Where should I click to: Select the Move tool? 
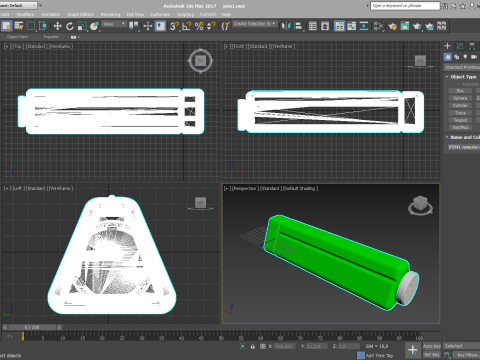(x=57, y=26)
